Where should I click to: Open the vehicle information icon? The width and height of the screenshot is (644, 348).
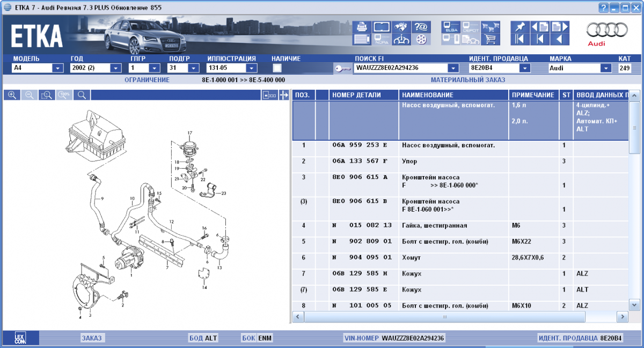coord(400,39)
